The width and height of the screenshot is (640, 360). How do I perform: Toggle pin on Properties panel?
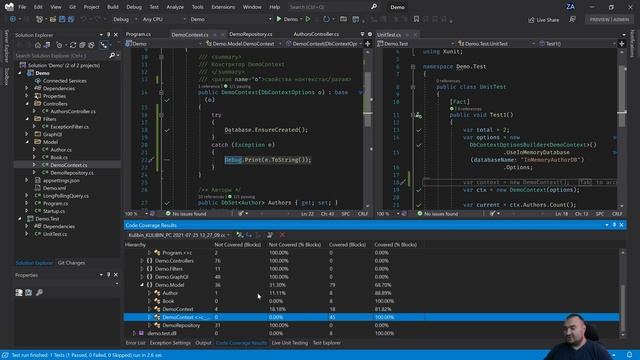[x=108, y=275]
